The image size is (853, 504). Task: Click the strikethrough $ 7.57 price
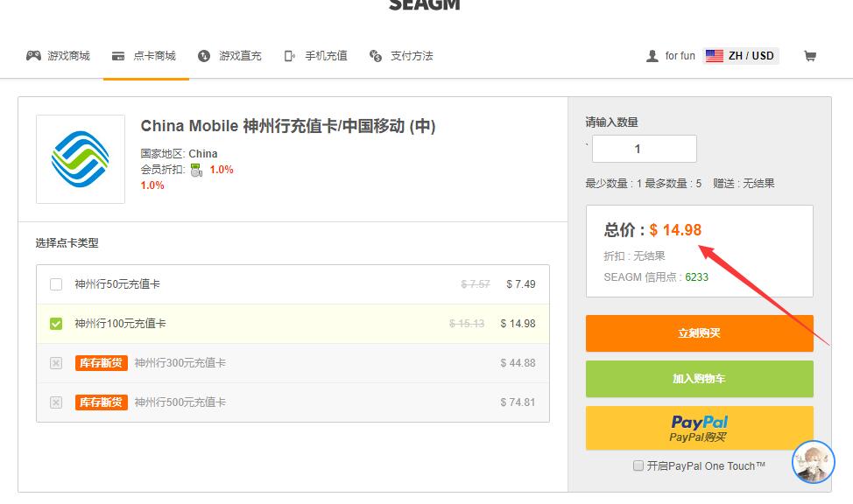(x=476, y=283)
